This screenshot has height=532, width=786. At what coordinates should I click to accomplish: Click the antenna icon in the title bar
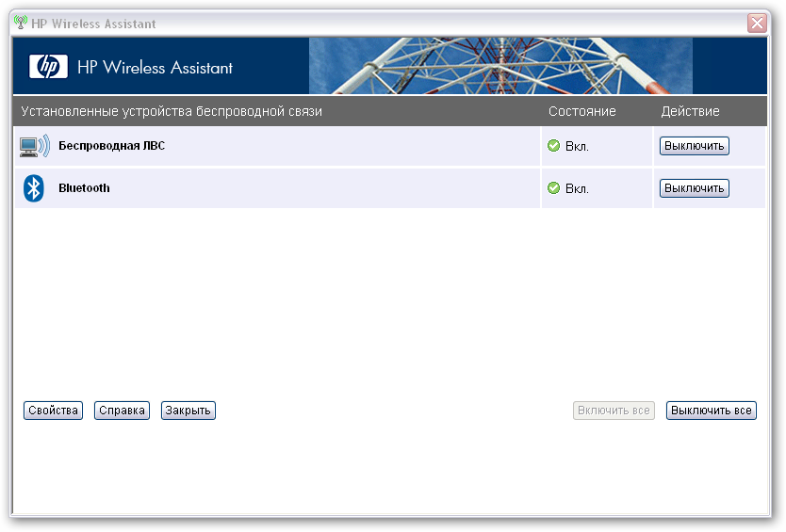click(x=21, y=23)
